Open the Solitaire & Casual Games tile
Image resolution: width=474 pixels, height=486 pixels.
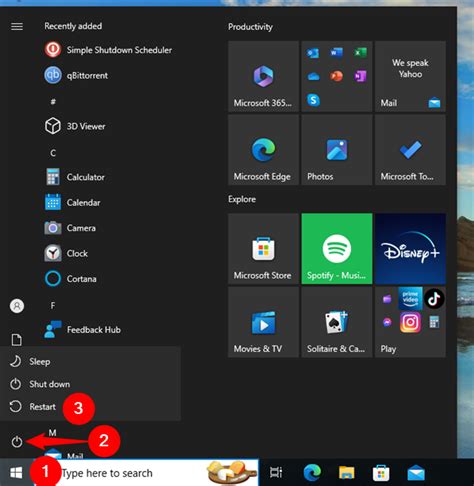tap(337, 322)
